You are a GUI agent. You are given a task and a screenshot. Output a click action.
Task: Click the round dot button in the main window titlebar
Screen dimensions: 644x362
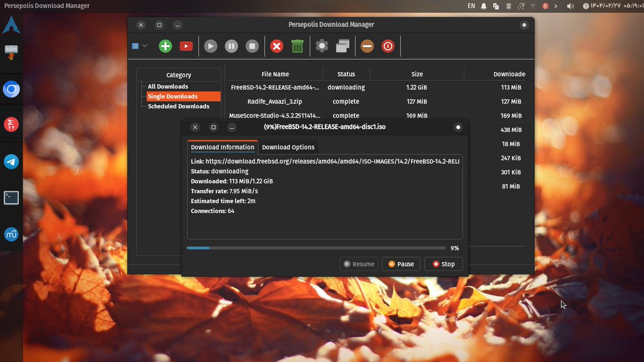pos(524,25)
